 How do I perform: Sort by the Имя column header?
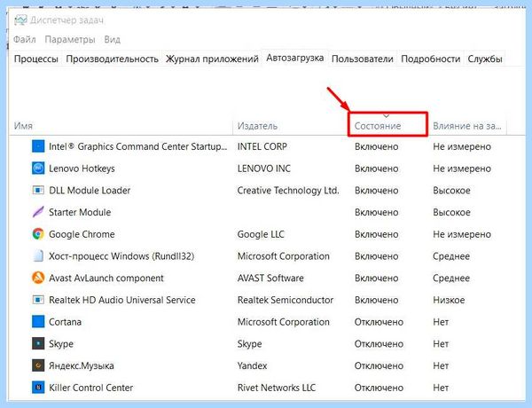point(23,126)
